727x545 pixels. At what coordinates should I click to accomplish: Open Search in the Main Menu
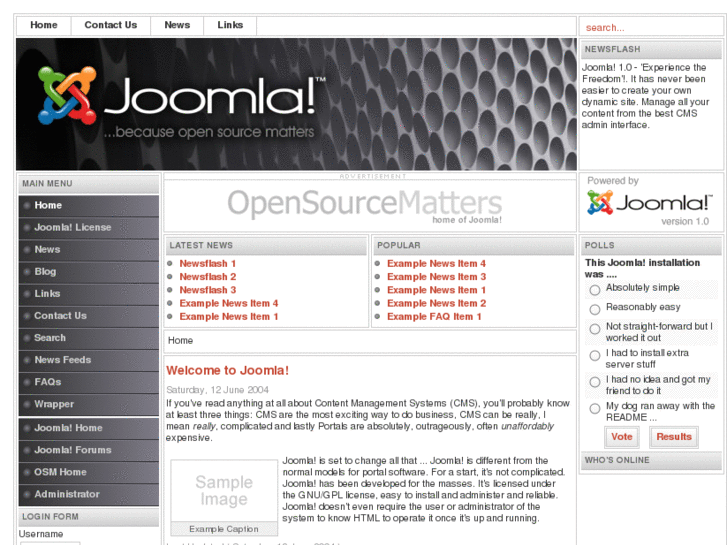click(89, 338)
